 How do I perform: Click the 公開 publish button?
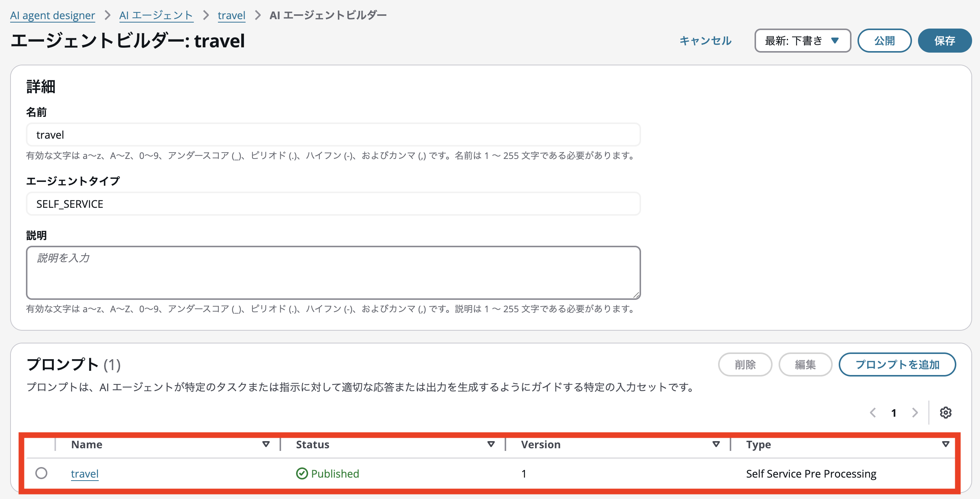(x=884, y=41)
